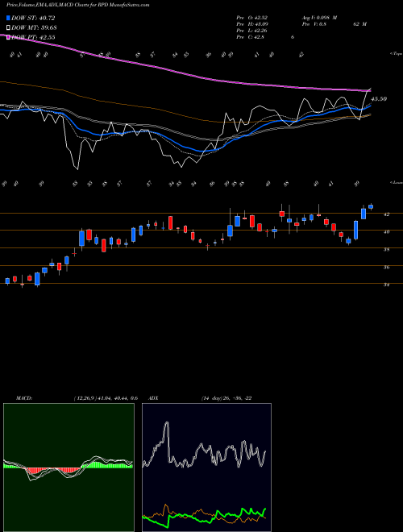The image size is (403, 532).
Task: Click the MACD panel heading
Action: click(23, 398)
